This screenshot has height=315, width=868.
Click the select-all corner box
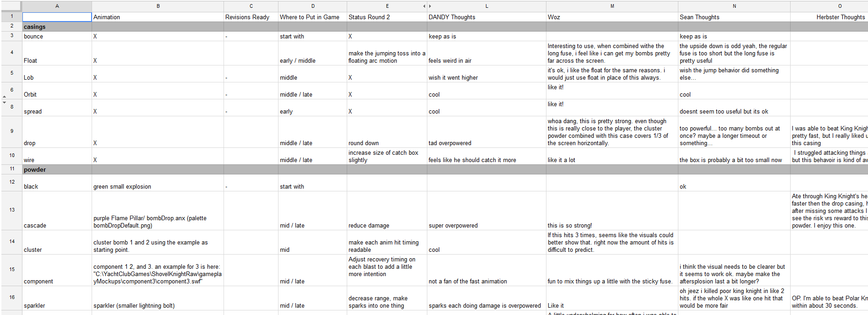click(11, 6)
